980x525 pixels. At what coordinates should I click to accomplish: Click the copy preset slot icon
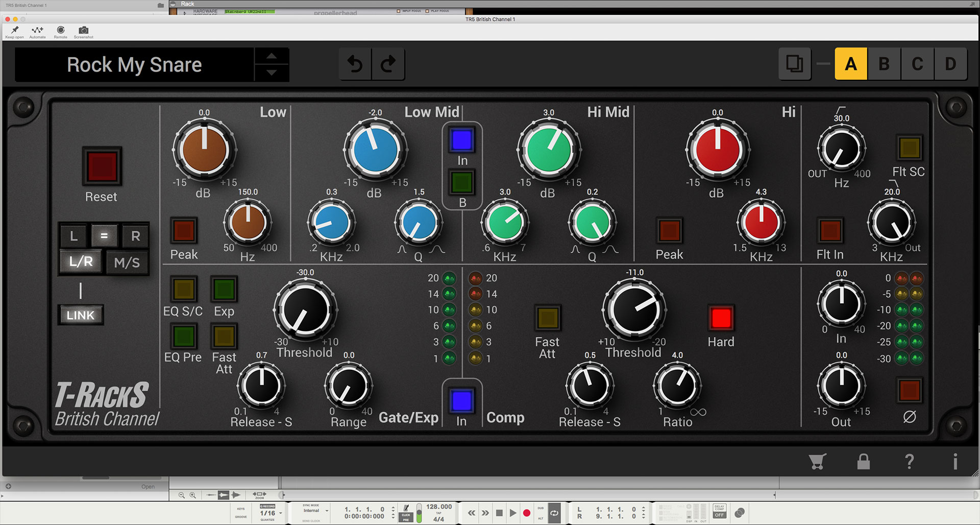tap(795, 64)
